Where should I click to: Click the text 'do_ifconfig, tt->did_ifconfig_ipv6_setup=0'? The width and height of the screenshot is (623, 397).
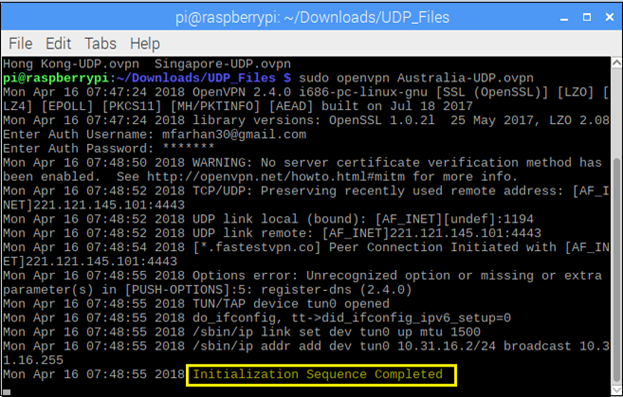coord(352,318)
